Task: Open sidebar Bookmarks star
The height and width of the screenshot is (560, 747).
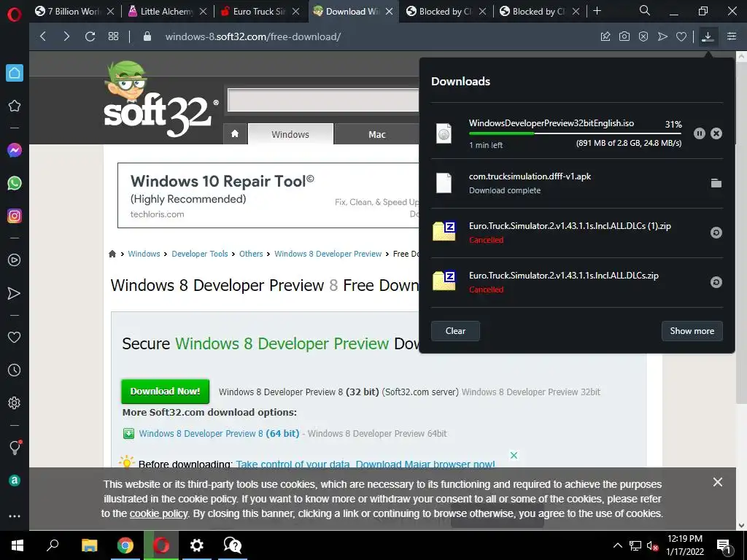Action: (15, 106)
